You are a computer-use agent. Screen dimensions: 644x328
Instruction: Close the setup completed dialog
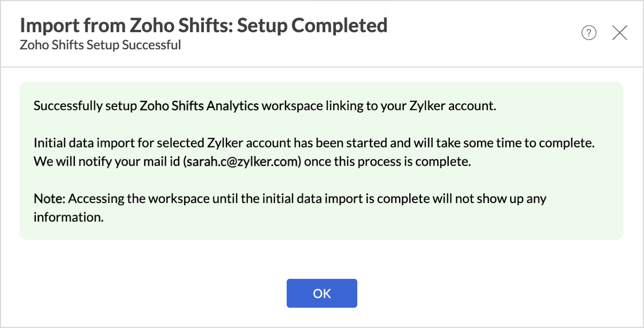pos(619,33)
